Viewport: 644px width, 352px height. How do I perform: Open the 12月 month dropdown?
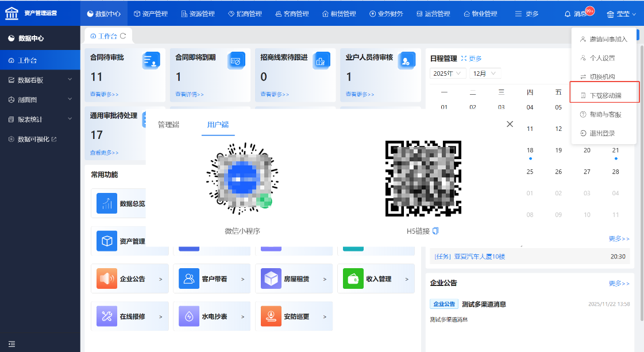click(485, 74)
